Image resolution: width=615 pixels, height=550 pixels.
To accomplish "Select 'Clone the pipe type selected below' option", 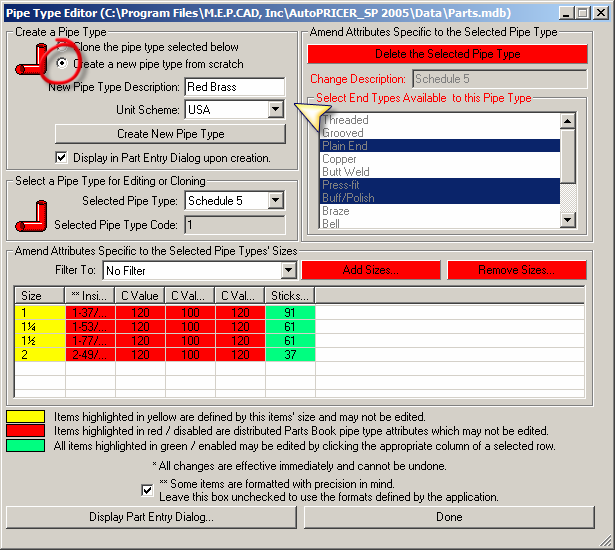I will click(x=63, y=47).
